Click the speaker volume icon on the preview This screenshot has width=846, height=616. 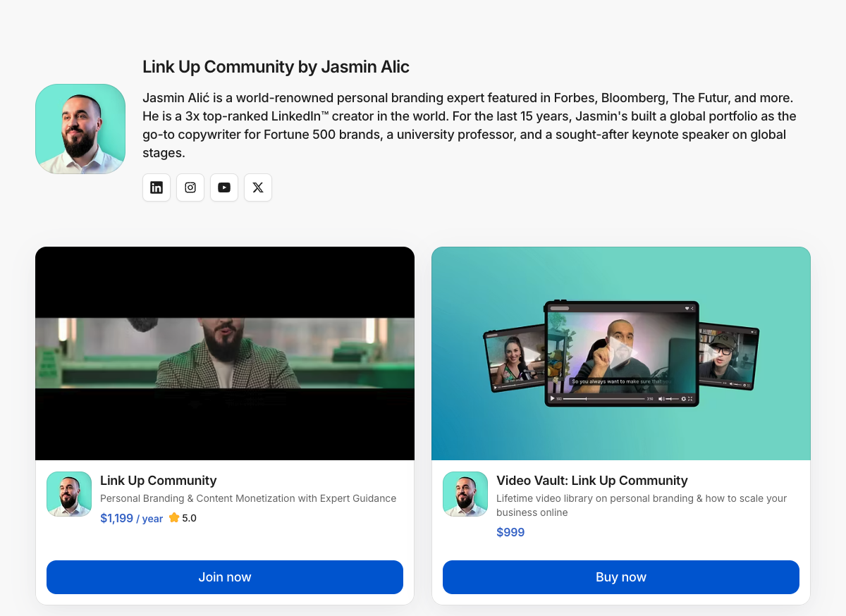[x=661, y=399]
